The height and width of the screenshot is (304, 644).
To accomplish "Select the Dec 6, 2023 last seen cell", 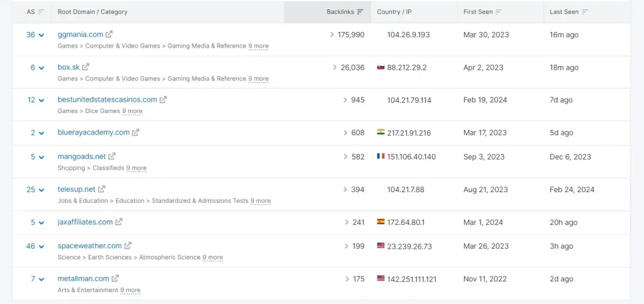I will (570, 157).
